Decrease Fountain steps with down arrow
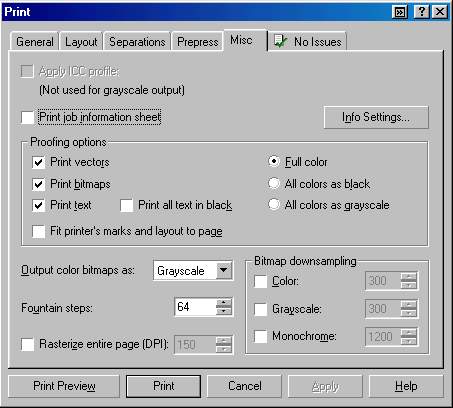Viewport: 453px width, 408px height. pyautogui.click(x=223, y=311)
